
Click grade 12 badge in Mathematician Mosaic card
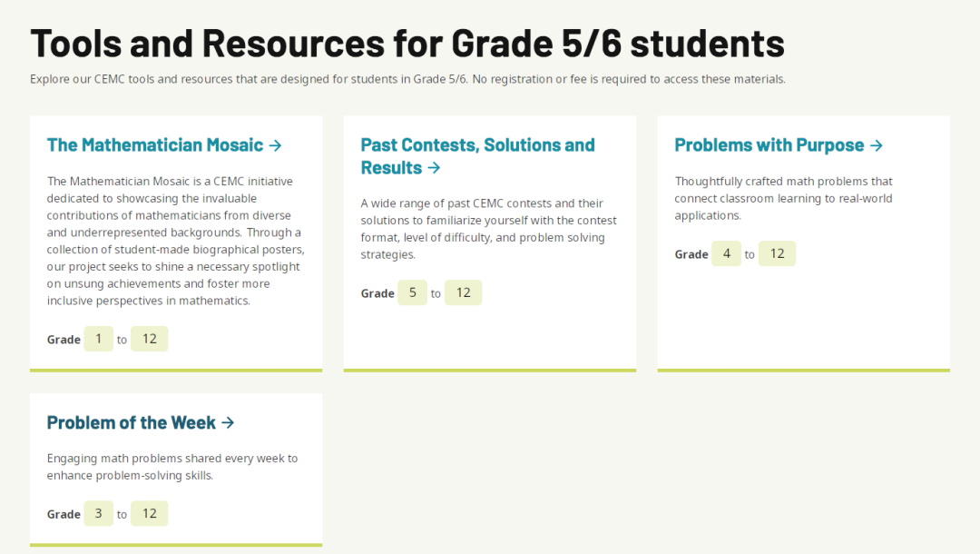coord(150,339)
